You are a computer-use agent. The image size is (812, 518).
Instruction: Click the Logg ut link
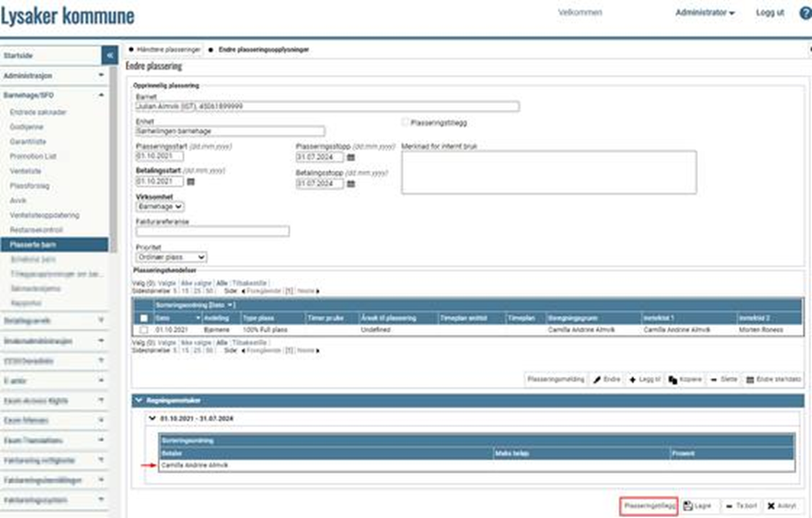click(x=769, y=13)
